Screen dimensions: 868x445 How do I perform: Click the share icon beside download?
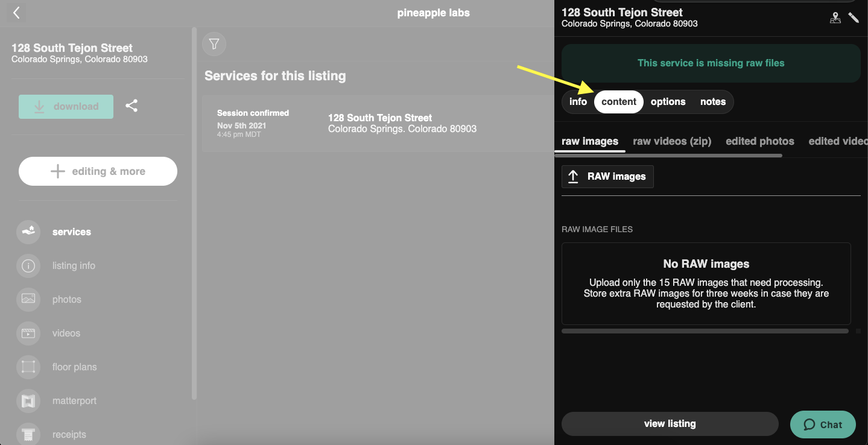(x=131, y=106)
